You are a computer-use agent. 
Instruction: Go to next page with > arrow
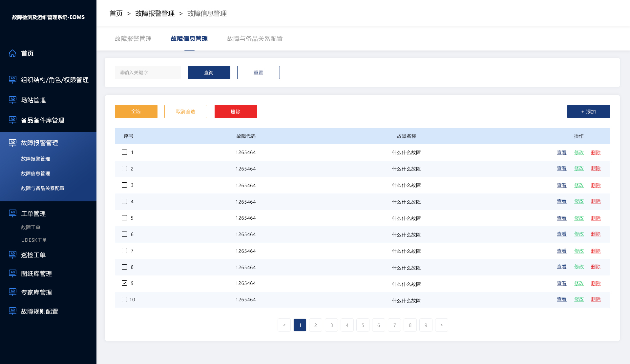442,325
